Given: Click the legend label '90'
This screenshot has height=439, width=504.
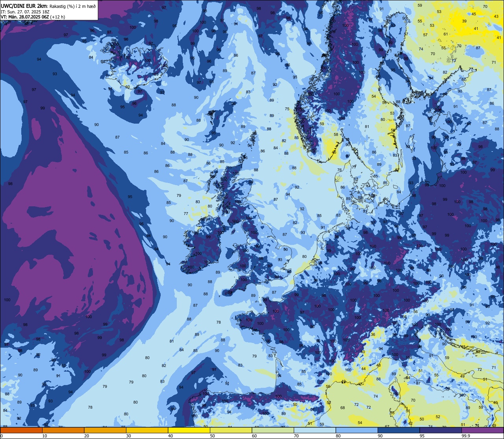Looking at the screenshot, I should (380, 436).
